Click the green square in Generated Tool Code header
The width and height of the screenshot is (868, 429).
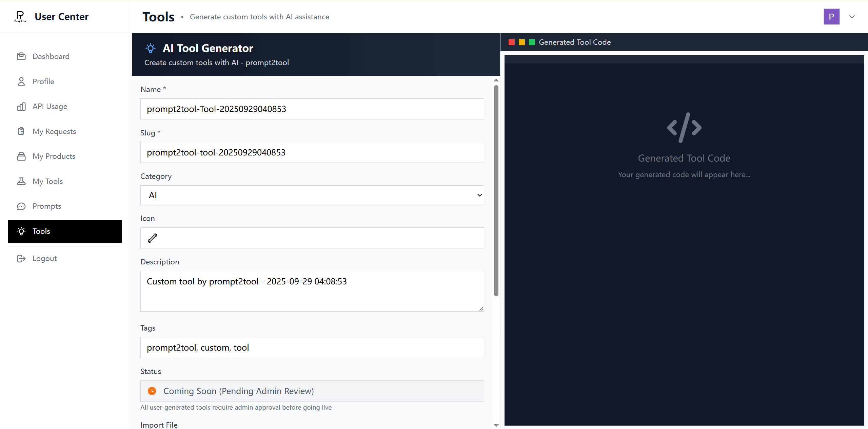click(532, 42)
